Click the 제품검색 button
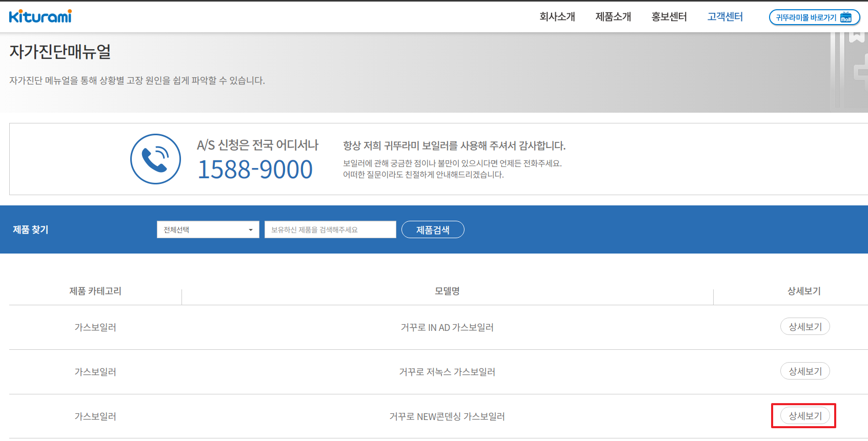Viewport: 868px width, 441px height. pyautogui.click(x=433, y=229)
